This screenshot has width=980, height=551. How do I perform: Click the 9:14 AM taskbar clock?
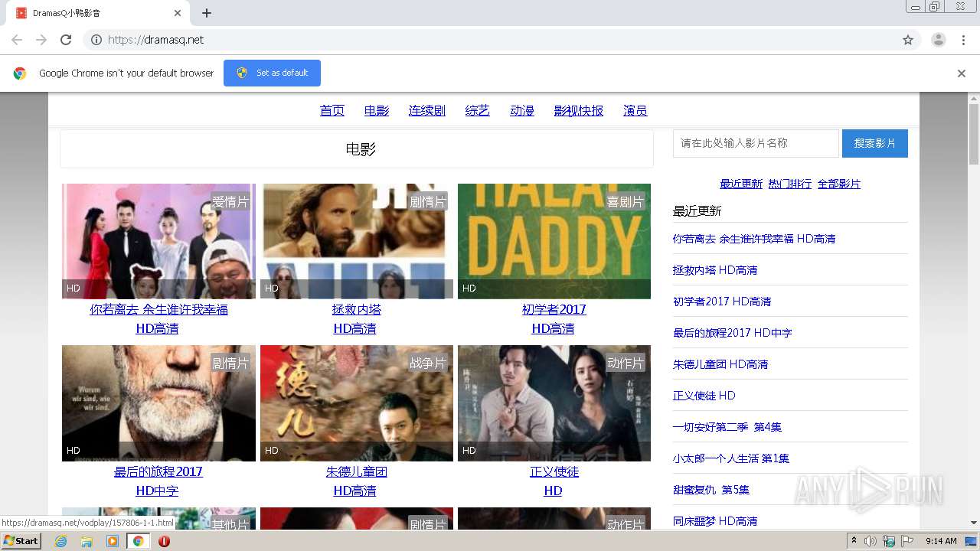[x=941, y=541]
